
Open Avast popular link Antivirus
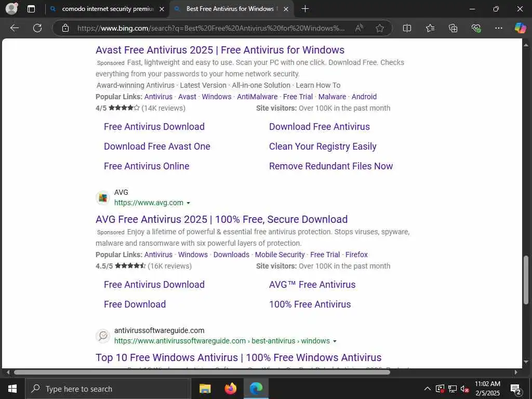158,97
